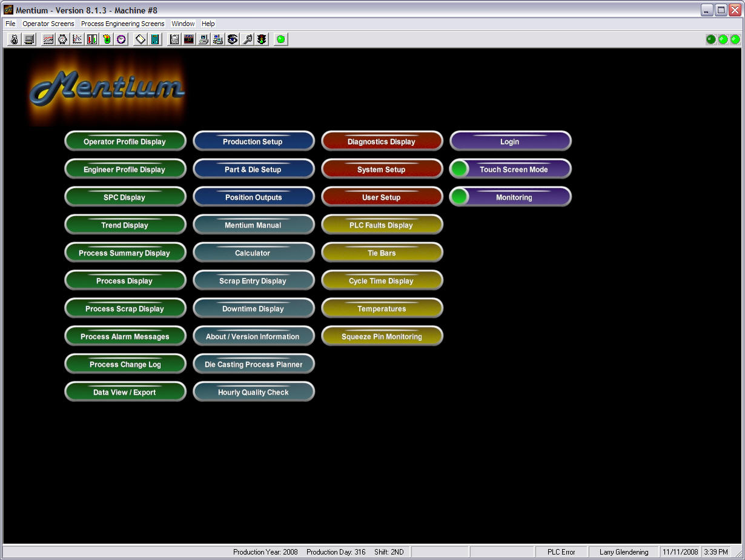Click the PLC Error status bar entry
The image size is (745, 560).
[561, 552]
